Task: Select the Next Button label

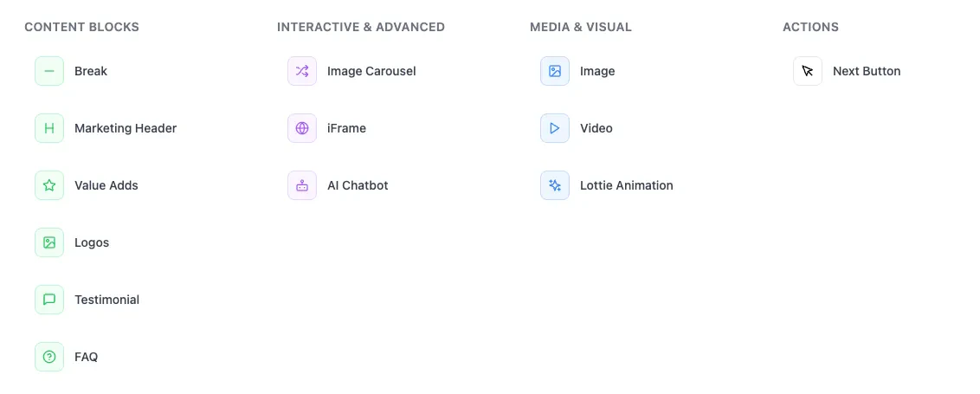Action: click(x=867, y=71)
